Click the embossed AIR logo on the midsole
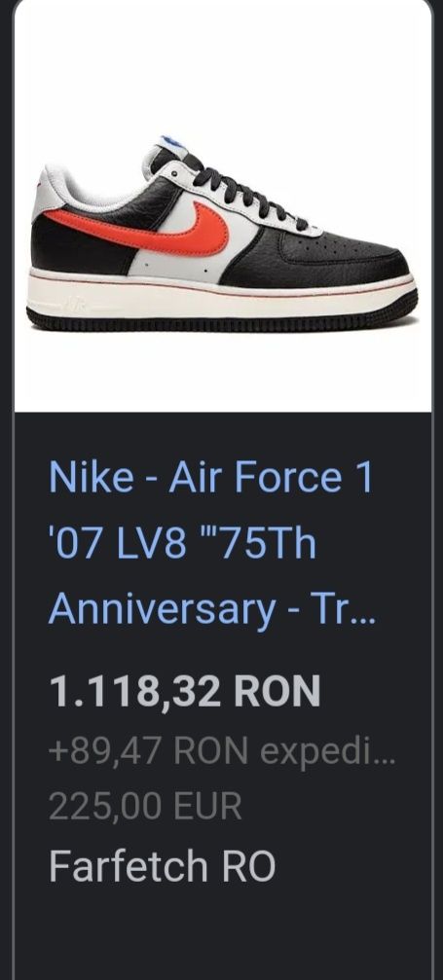Screen dimensions: 443x980 click(x=73, y=307)
